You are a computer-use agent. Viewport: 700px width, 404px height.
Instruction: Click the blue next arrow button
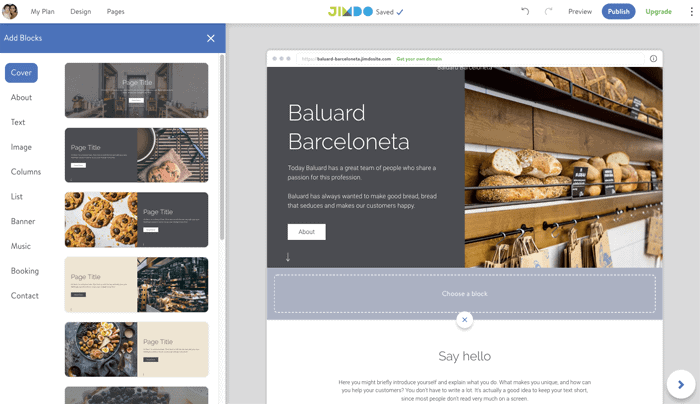point(681,384)
